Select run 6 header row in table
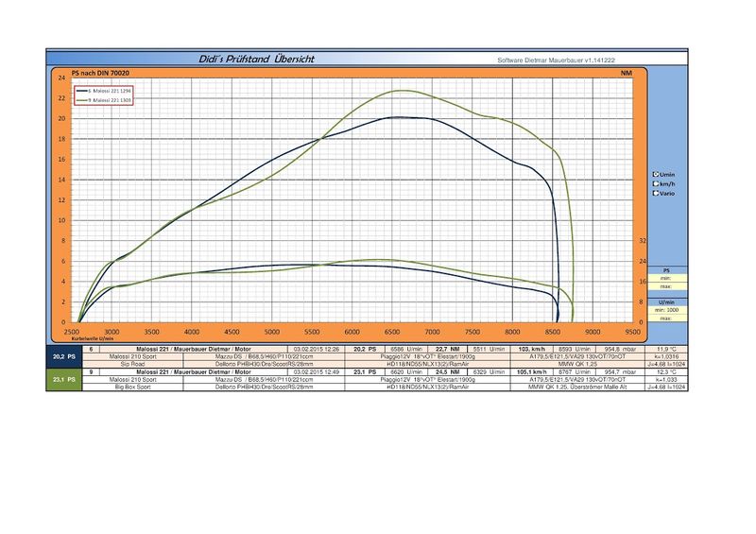The image size is (756, 534). click(378, 347)
